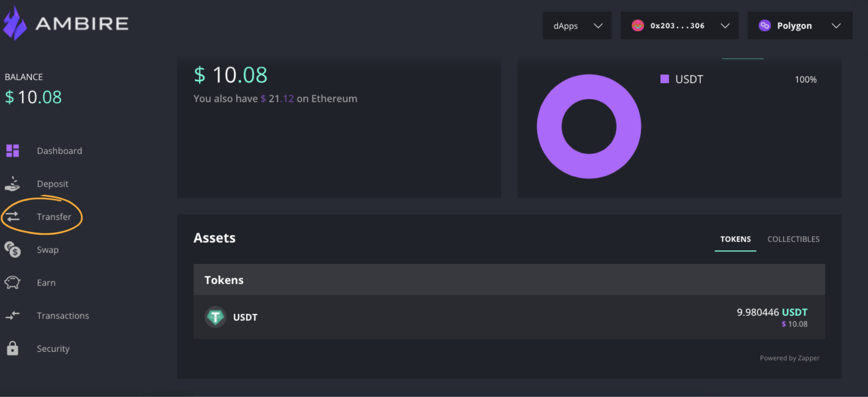Click the Deposit hand icon
Viewport: 868px width, 397px height.
[13, 184]
